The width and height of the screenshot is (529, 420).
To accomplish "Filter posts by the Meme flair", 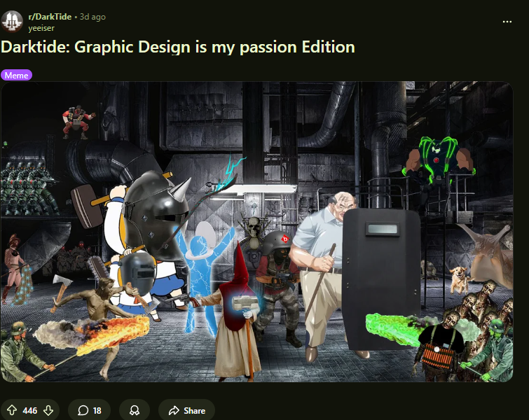I will coord(17,75).
